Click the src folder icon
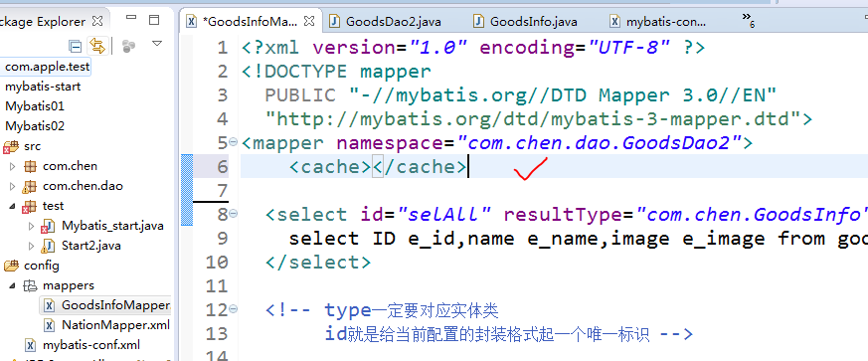 coord(11,147)
